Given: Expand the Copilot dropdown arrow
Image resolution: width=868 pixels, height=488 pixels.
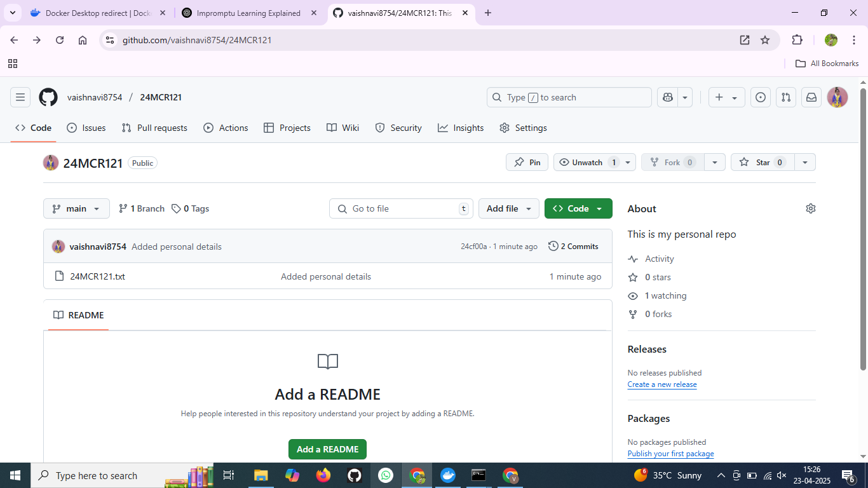Looking at the screenshot, I should (x=685, y=97).
